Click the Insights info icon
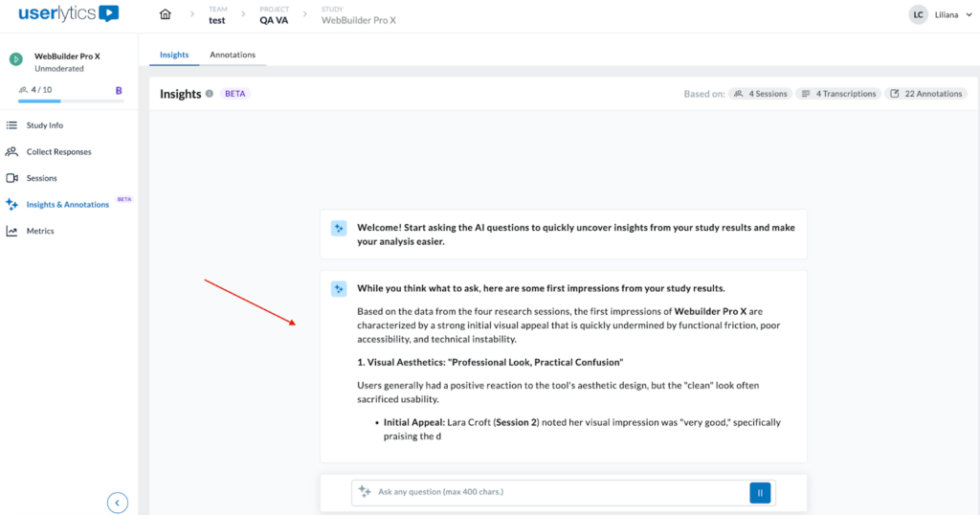This screenshot has height=515, width=980. coord(210,94)
